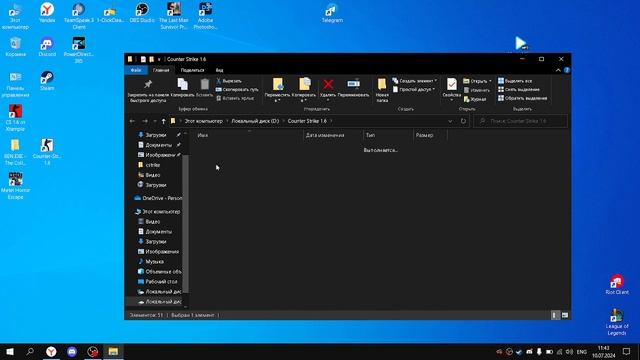Viewport: 640px width, 360px height.
Task: Open the File (Файл) ribbon tab
Action: click(136, 70)
